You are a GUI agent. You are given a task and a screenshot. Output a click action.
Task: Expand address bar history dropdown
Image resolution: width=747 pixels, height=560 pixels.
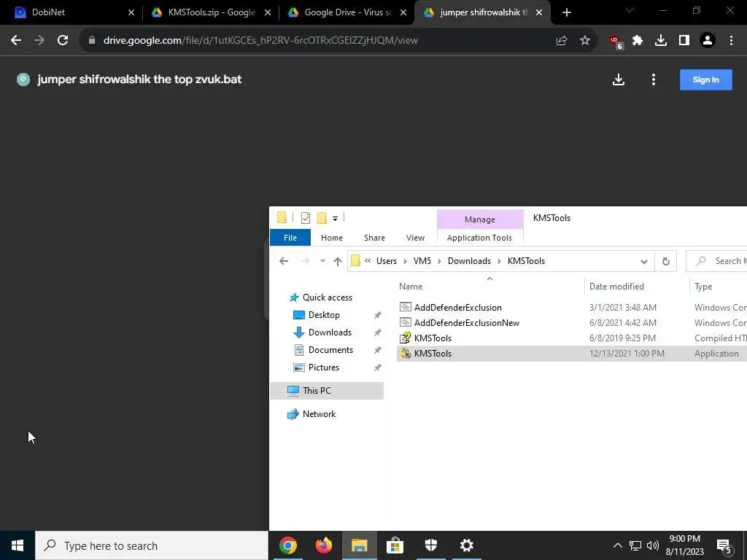[x=644, y=262]
